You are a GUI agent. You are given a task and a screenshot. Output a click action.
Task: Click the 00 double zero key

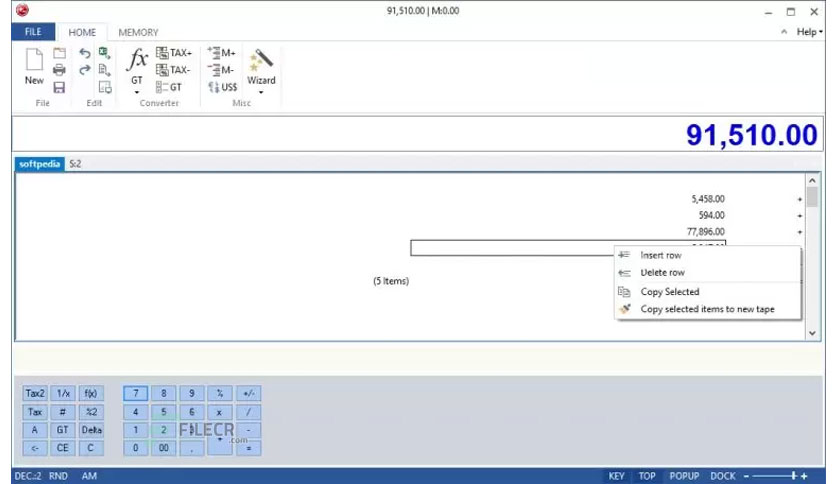click(164, 448)
